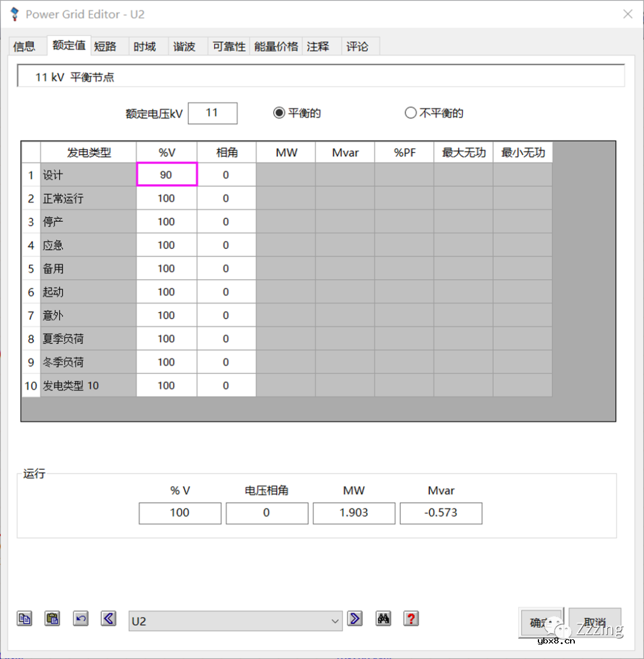Click the Undo arrow icon
Screen dimensions: 644x659
tap(80, 618)
